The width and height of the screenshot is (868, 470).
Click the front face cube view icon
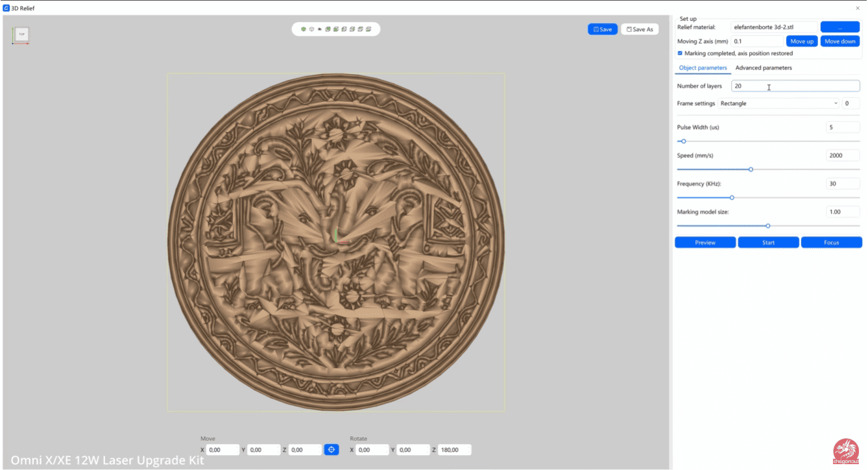(335, 29)
